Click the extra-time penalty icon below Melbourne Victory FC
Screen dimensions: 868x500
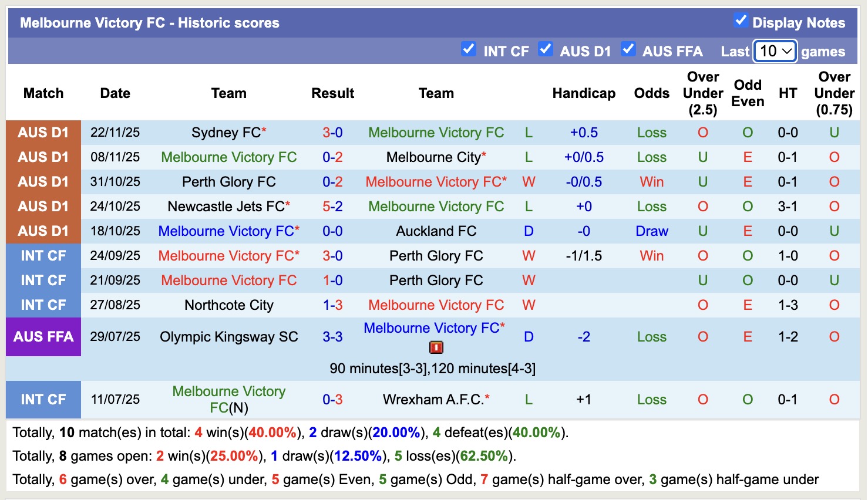coord(436,347)
